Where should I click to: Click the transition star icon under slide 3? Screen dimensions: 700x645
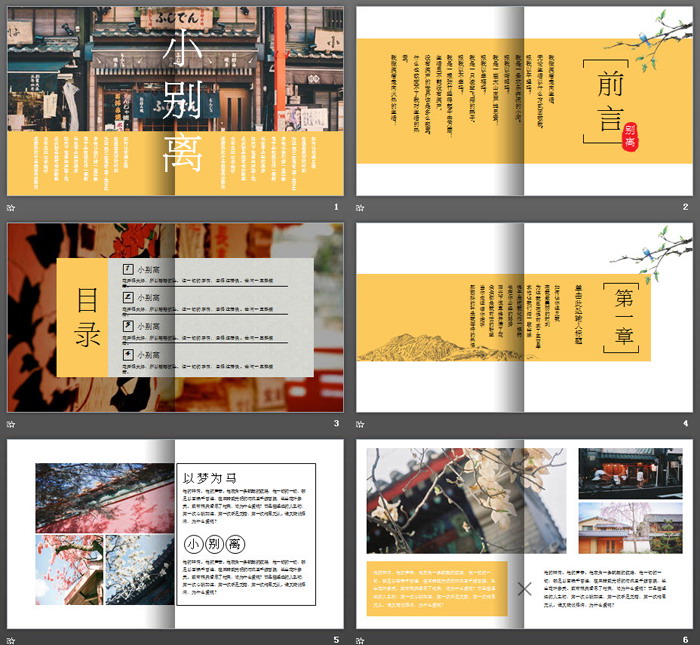11,424
